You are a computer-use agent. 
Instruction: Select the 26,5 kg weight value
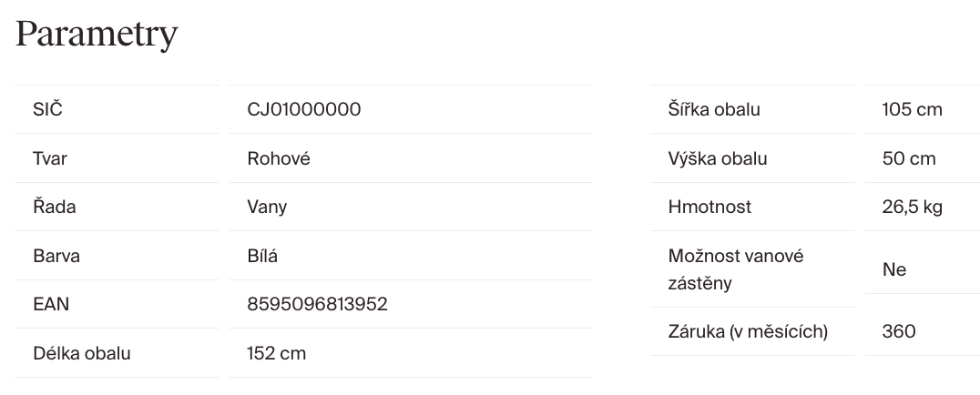[912, 207]
